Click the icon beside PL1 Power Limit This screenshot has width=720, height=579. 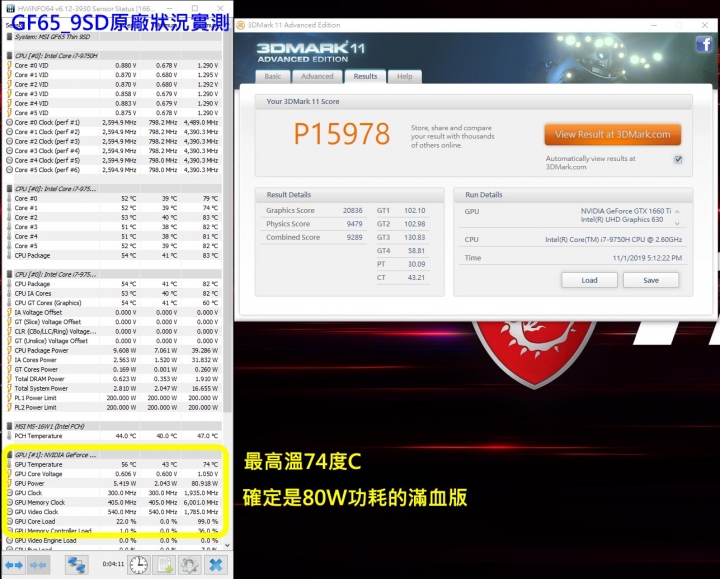click(x=9, y=398)
